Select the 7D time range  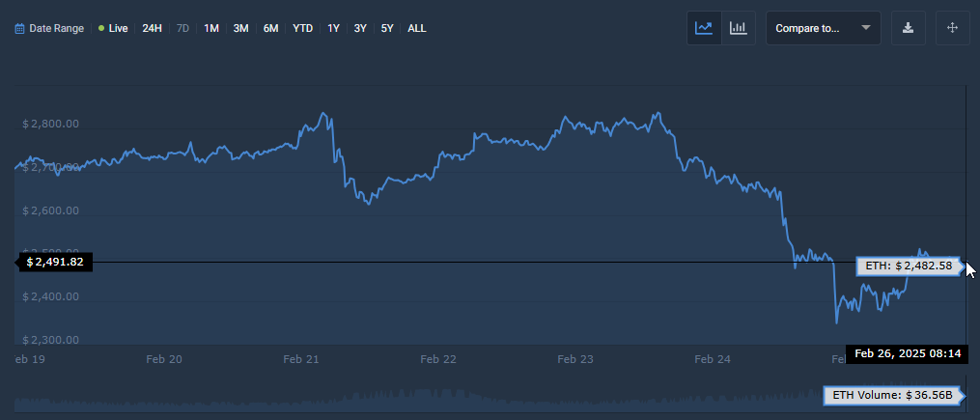pyautogui.click(x=183, y=29)
